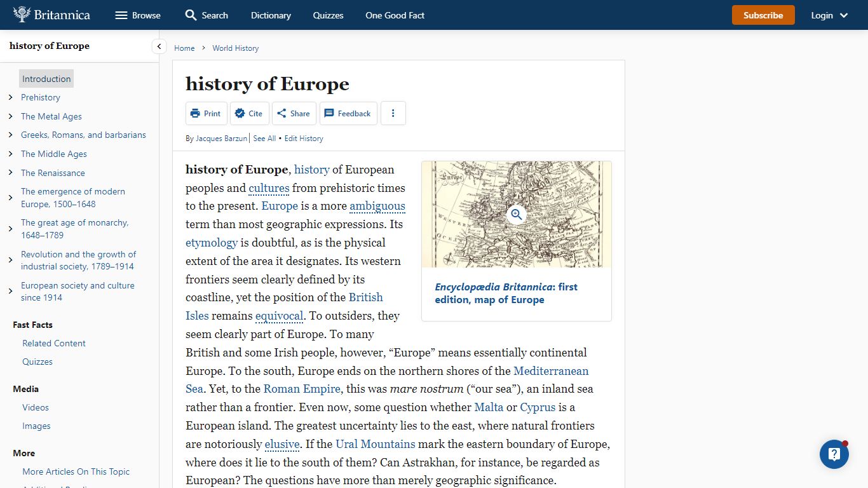The width and height of the screenshot is (868, 488).
Task: Click Encyclopædia Britannica first edition caption
Action: 506,294
